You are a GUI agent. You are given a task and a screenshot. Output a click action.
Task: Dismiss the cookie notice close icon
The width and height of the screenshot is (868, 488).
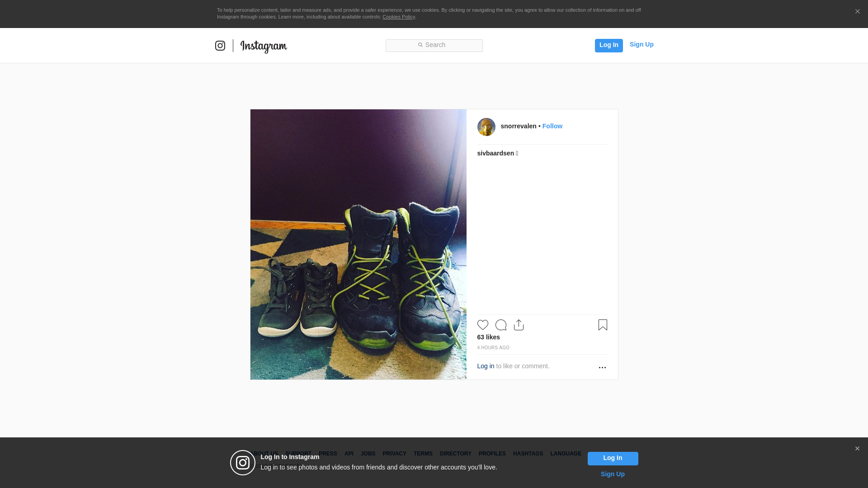pyautogui.click(x=857, y=12)
